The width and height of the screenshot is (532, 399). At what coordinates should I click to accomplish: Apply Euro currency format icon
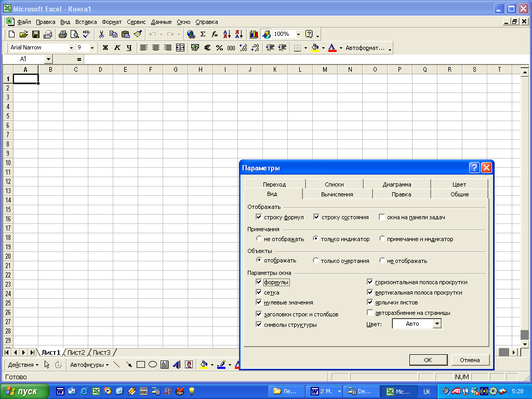(x=207, y=48)
